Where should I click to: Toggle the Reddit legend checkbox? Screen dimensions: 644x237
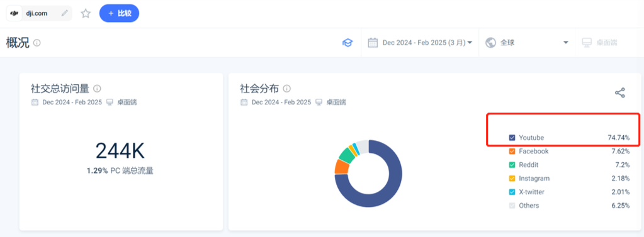coord(512,165)
